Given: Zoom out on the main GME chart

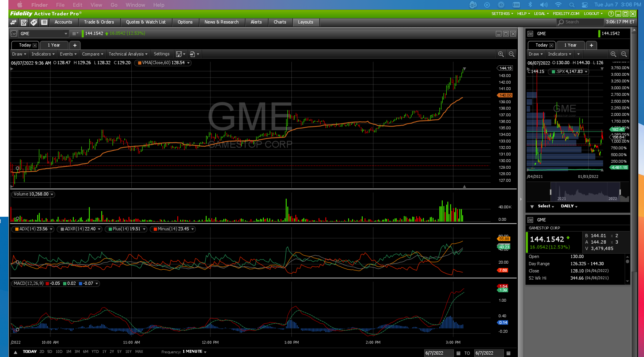Looking at the screenshot, I should 512,54.
